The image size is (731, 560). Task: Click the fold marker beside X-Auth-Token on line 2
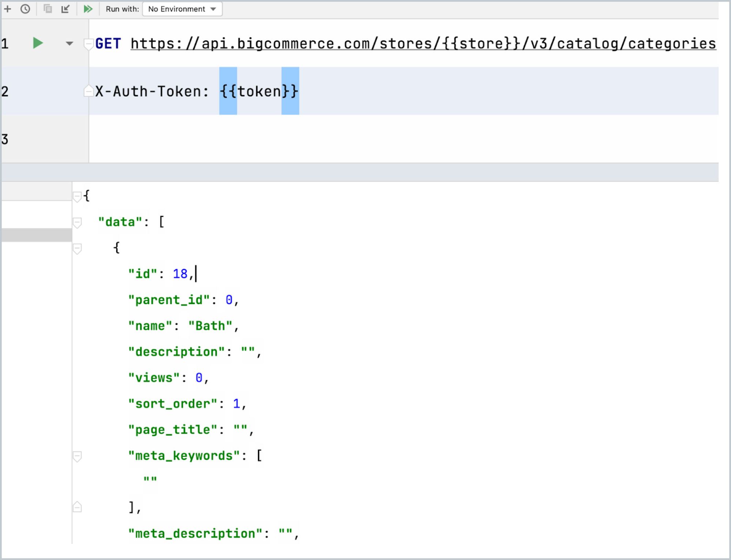(x=88, y=91)
